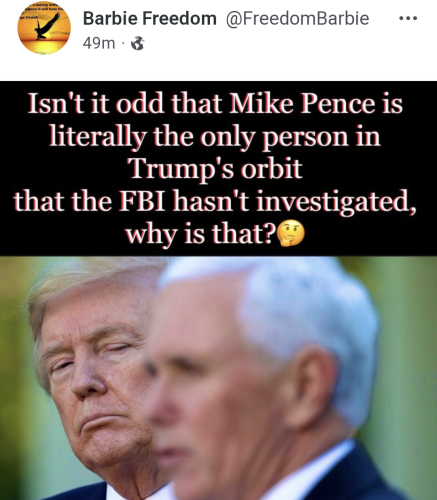Open the 49m post timestamp

pyautogui.click(x=99, y=43)
